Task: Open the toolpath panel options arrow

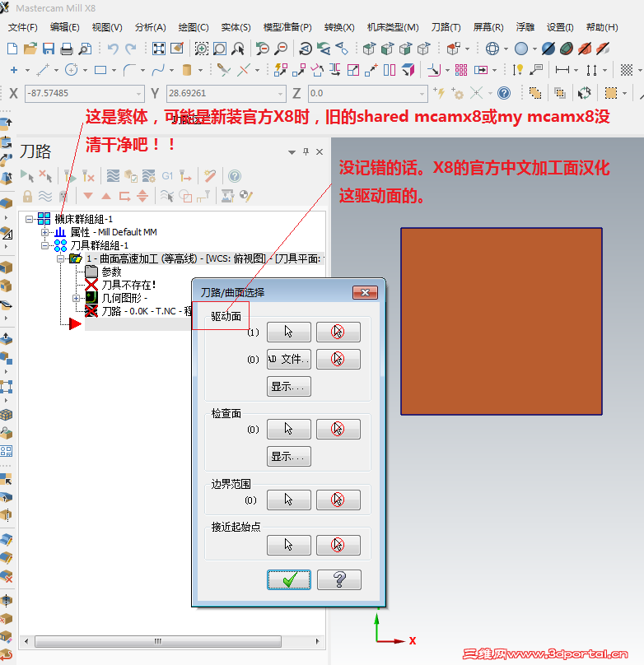Action: (292, 151)
